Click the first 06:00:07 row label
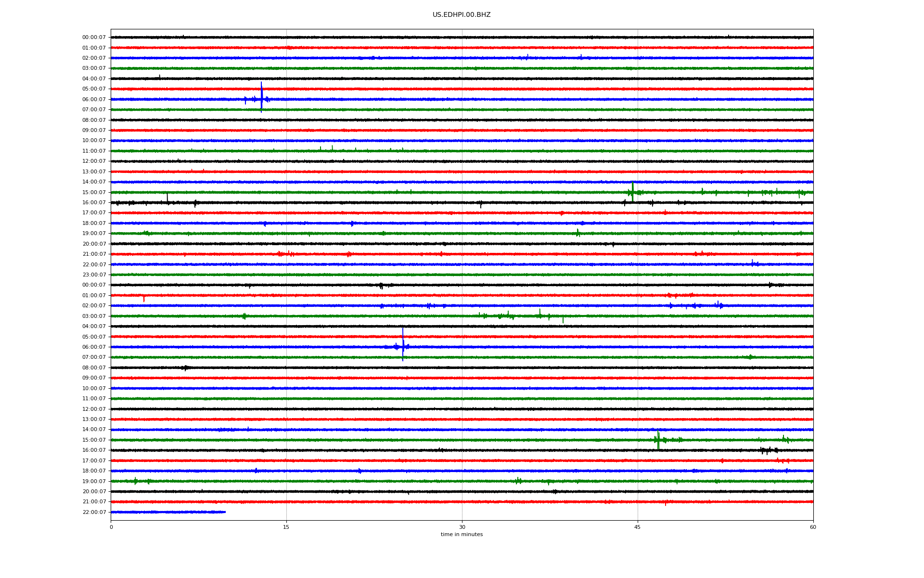The height and width of the screenshot is (578, 924). tap(94, 100)
